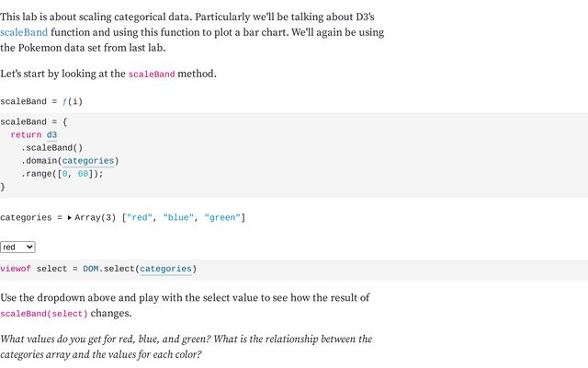Click categories inside the domain() call

[88, 160]
